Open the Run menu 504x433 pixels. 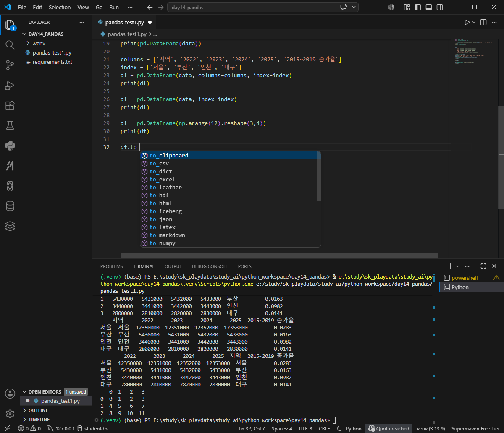pyautogui.click(x=114, y=7)
